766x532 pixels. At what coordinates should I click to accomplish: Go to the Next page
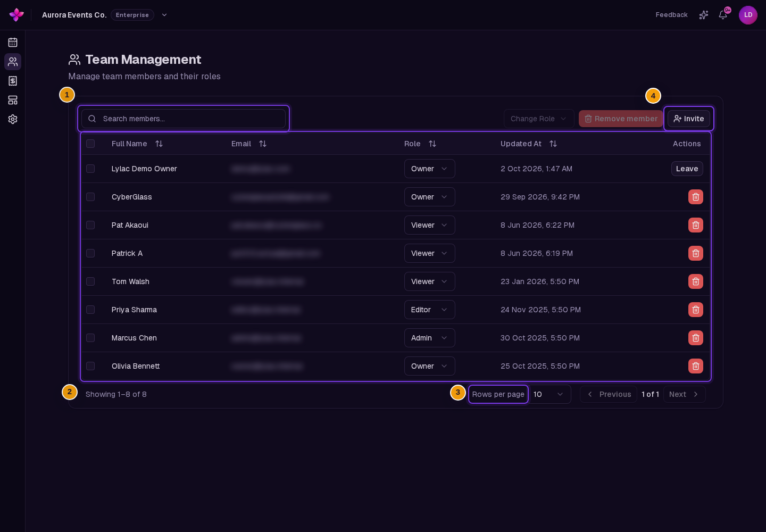685,394
